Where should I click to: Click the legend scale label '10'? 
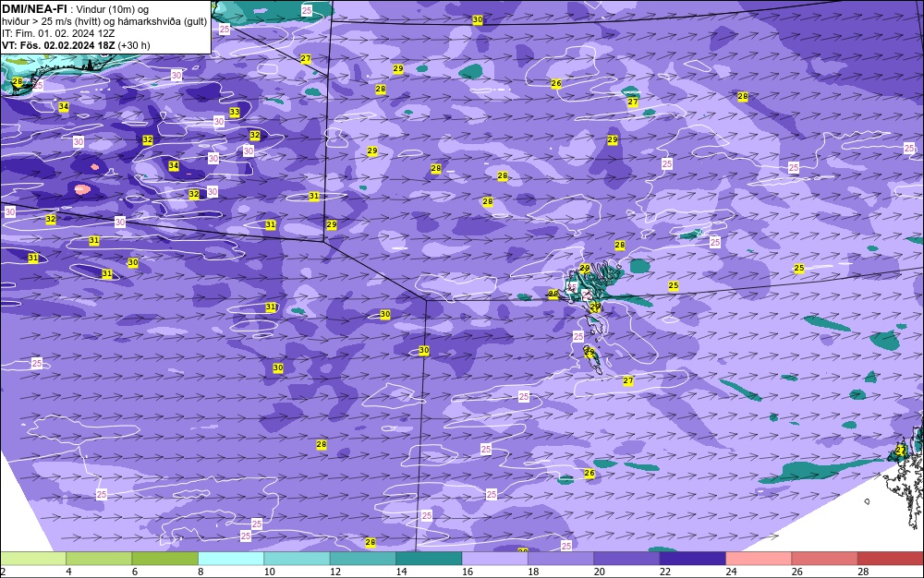pos(269,572)
